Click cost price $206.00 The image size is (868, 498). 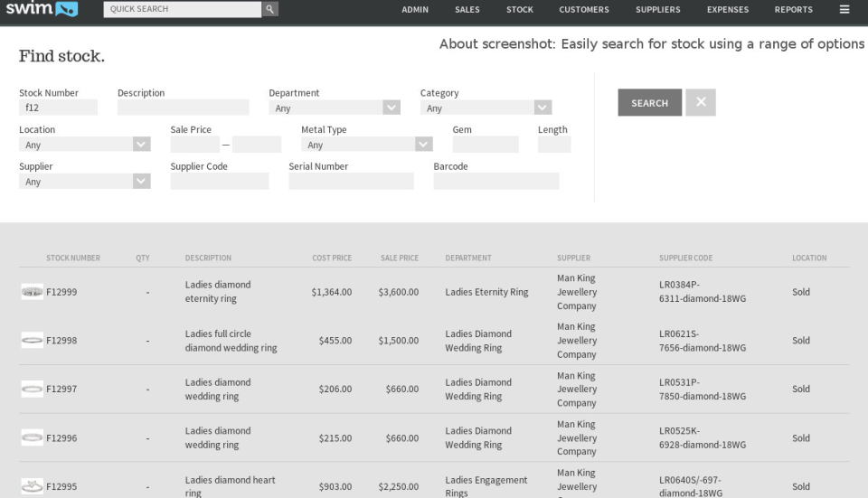[335, 389]
